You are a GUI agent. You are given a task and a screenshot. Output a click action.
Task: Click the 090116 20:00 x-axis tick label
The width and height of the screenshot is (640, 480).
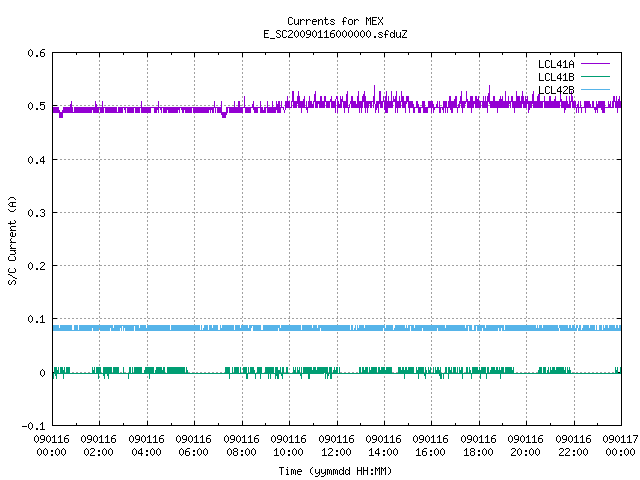(x=525, y=446)
